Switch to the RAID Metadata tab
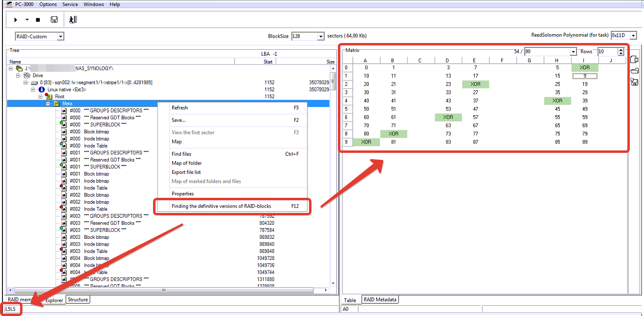The height and width of the screenshot is (316, 644). tap(381, 299)
